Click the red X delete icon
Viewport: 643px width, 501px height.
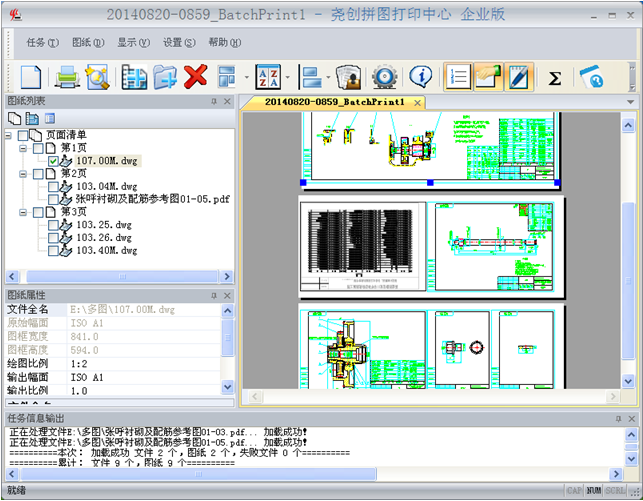(196, 77)
